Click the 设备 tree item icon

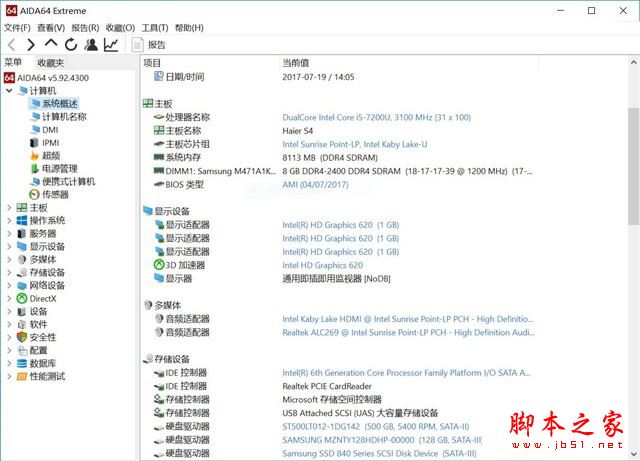pyautogui.click(x=22, y=312)
